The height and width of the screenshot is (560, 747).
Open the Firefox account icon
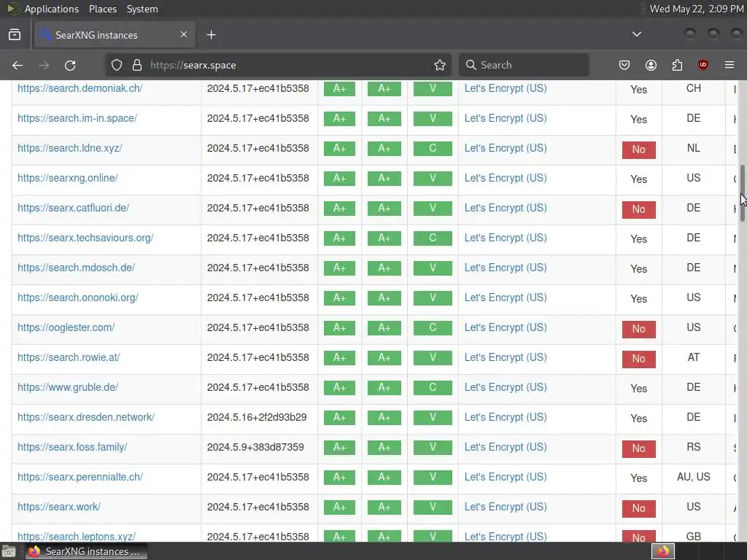coord(651,65)
